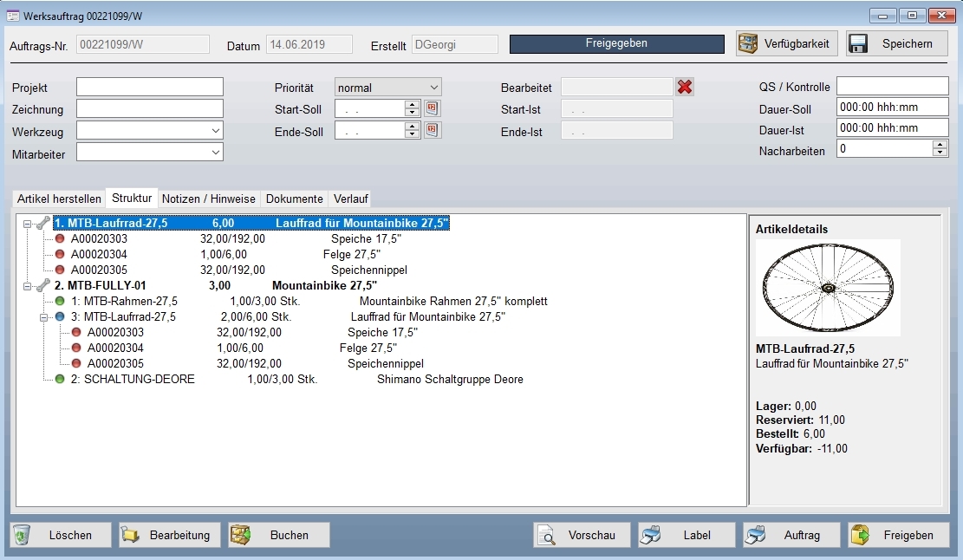Increase Nacharbeiten value with up arrow
Screen dimensions: 963x560
tap(940, 144)
